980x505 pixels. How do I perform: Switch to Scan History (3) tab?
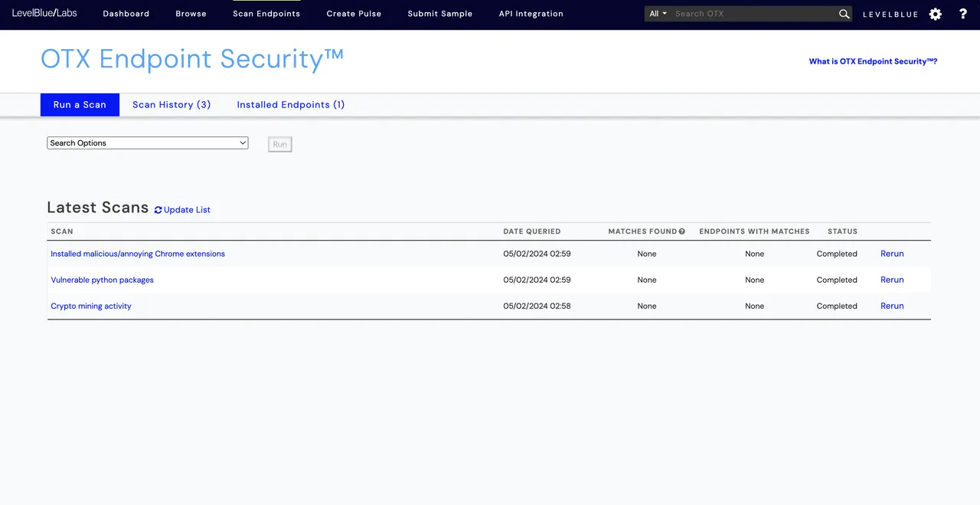point(171,105)
